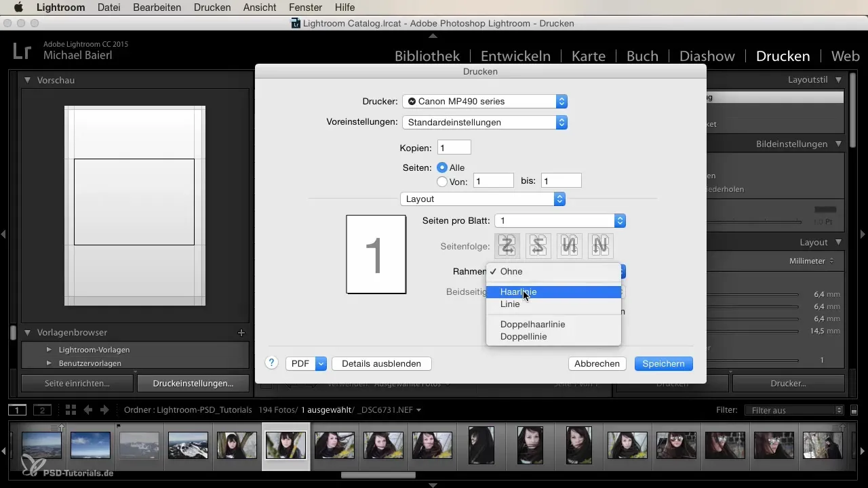Collapse the Bildeinstellungen panel

pyautogui.click(x=839, y=144)
